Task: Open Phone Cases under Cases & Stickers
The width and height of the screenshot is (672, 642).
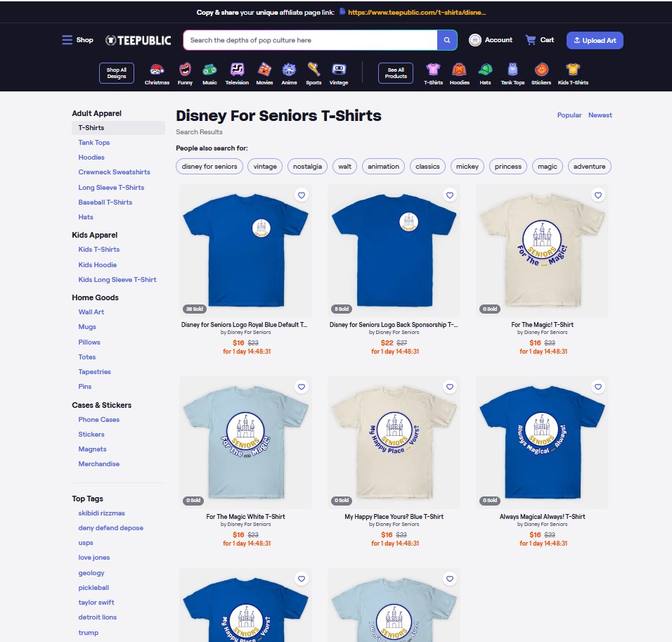Action: (98, 419)
